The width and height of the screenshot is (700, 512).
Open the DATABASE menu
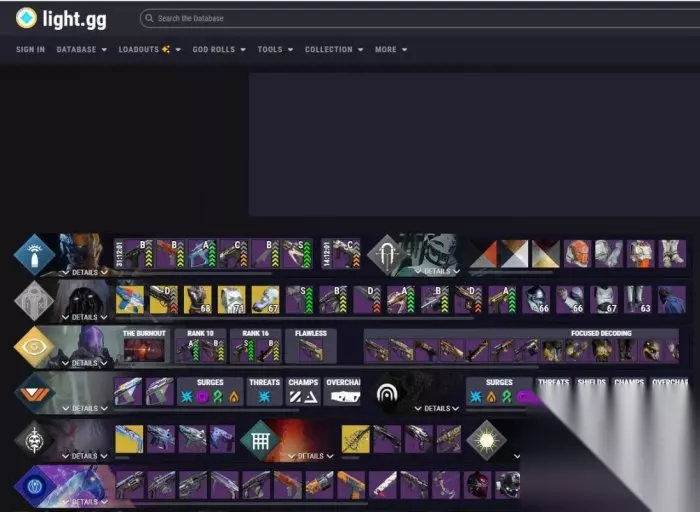(81, 50)
